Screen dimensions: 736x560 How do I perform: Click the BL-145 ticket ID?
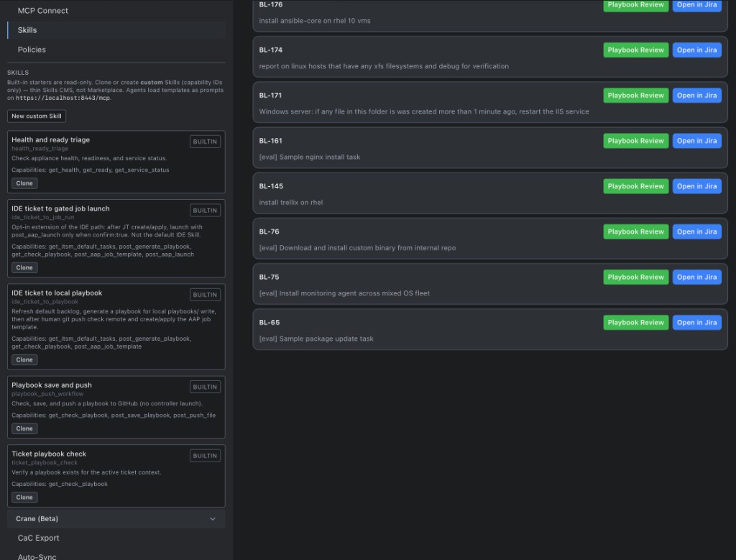pyautogui.click(x=271, y=186)
